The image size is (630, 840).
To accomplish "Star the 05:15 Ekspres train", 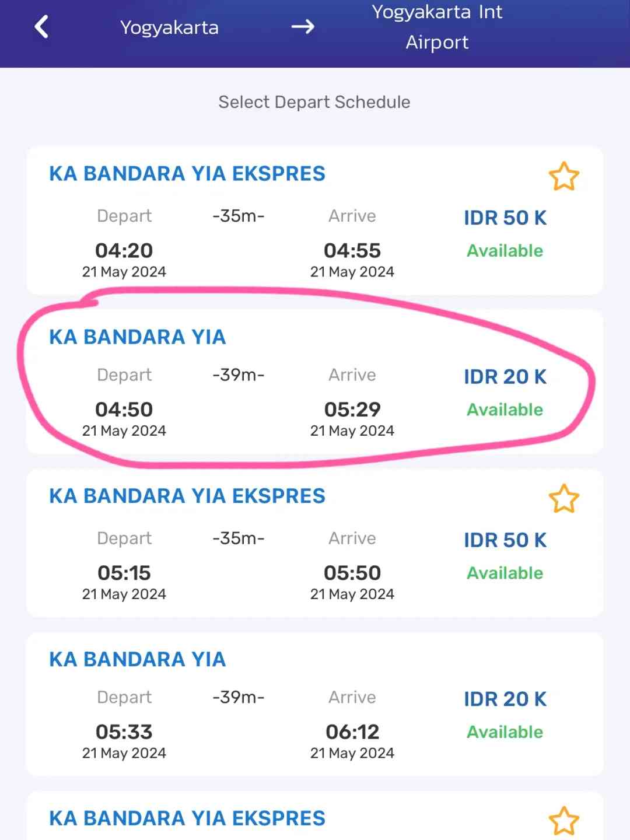I will 563,499.
